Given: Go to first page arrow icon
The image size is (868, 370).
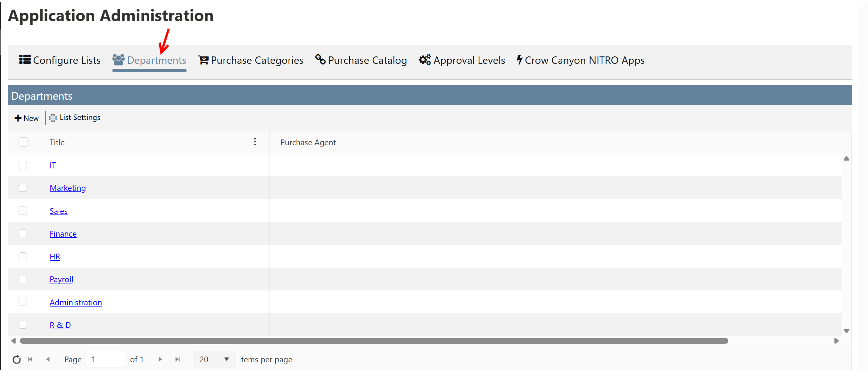Looking at the screenshot, I should (x=30, y=359).
